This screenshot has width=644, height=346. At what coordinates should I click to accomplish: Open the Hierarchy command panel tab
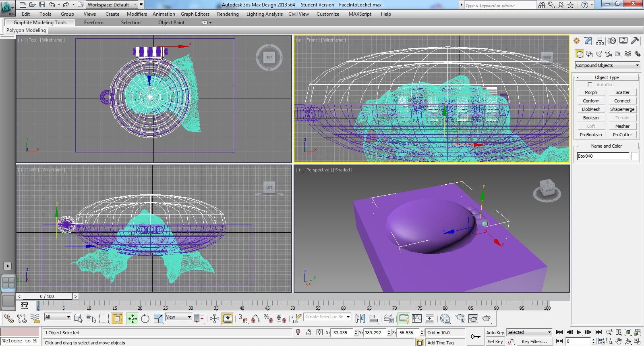[x=600, y=40]
